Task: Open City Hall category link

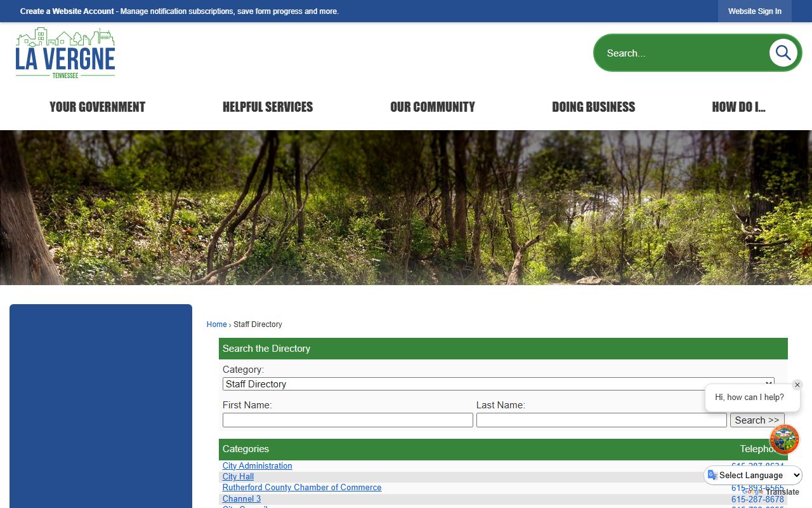Action: (238, 477)
